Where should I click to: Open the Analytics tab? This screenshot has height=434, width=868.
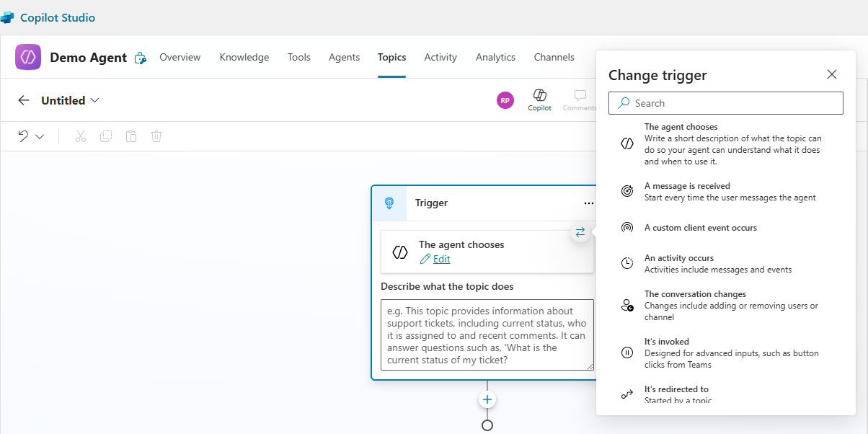pos(495,57)
